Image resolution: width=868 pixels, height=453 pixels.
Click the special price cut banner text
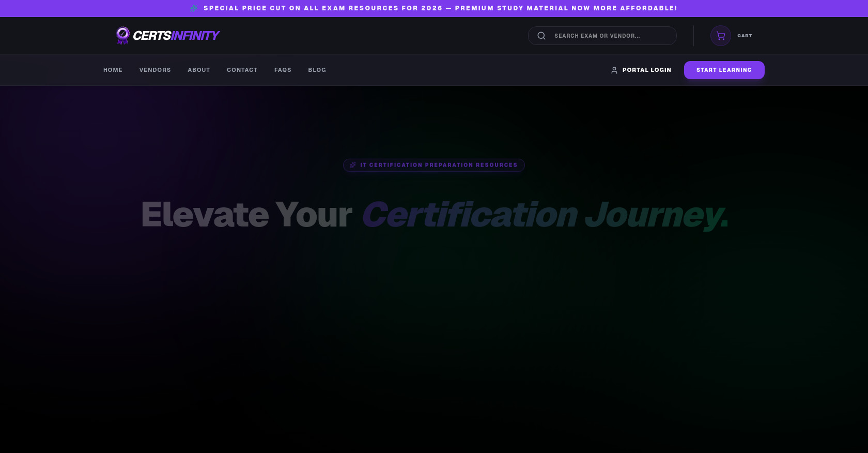click(x=440, y=8)
